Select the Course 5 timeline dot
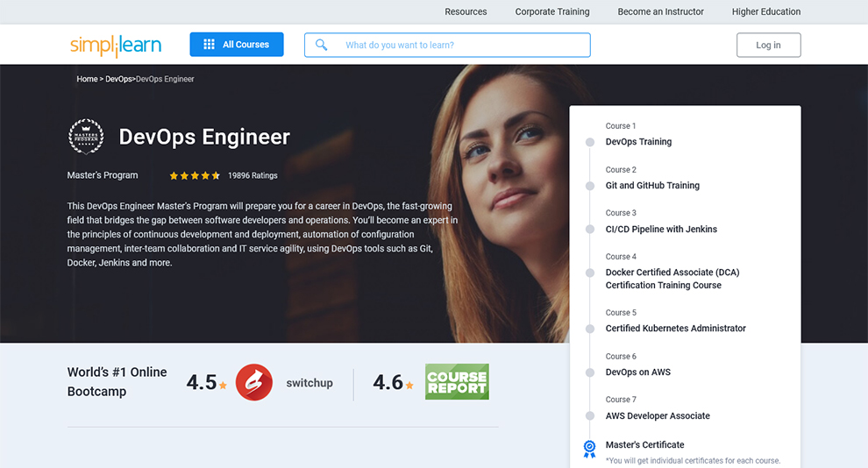The width and height of the screenshot is (868, 468). click(590, 329)
